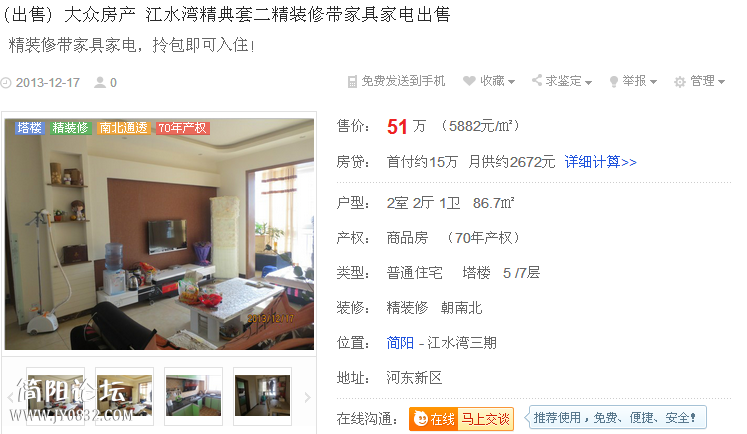Expand the 举报 dropdown arrow
This screenshot has width=747, height=434.
[653, 82]
